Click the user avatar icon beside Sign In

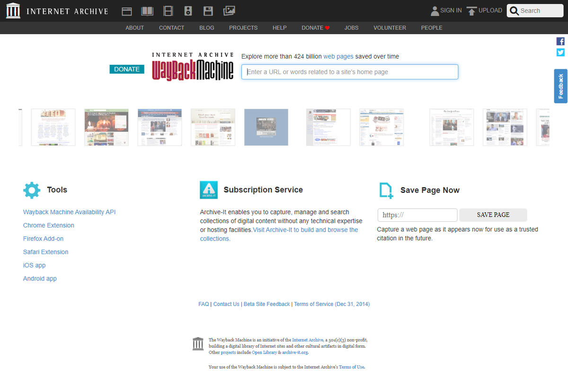point(435,11)
